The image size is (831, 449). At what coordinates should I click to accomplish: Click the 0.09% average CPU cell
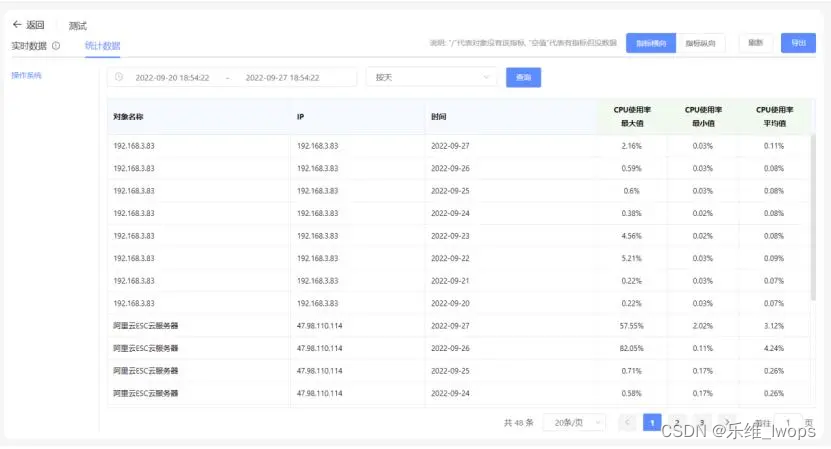pyautogui.click(x=774, y=258)
